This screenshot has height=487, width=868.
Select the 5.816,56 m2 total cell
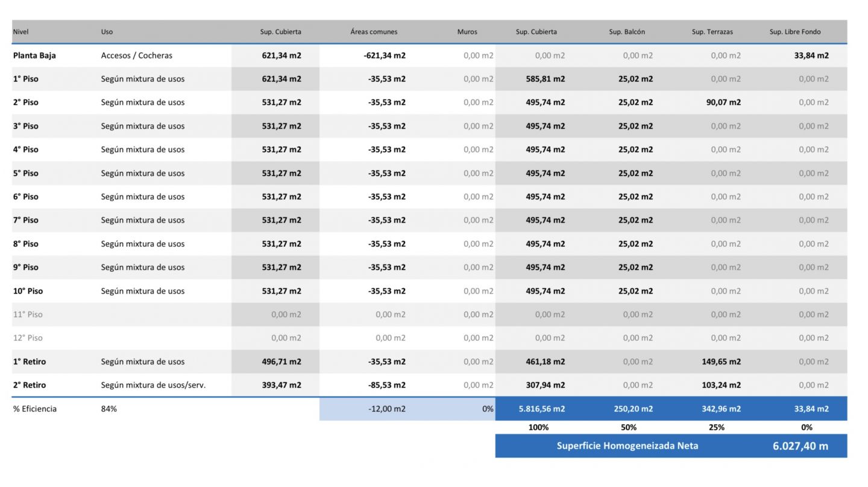click(541, 409)
